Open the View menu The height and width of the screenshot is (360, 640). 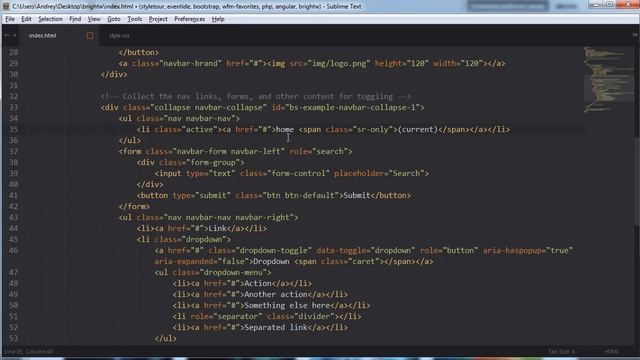pos(94,19)
